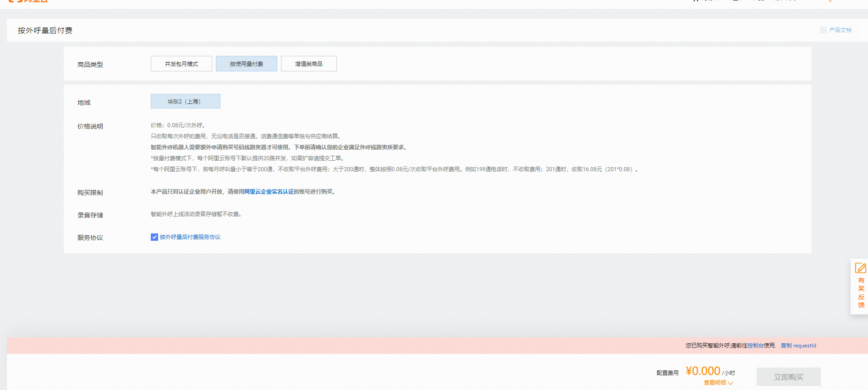Click the 商品类型 row label
The height and width of the screenshot is (390, 868).
pos(90,65)
